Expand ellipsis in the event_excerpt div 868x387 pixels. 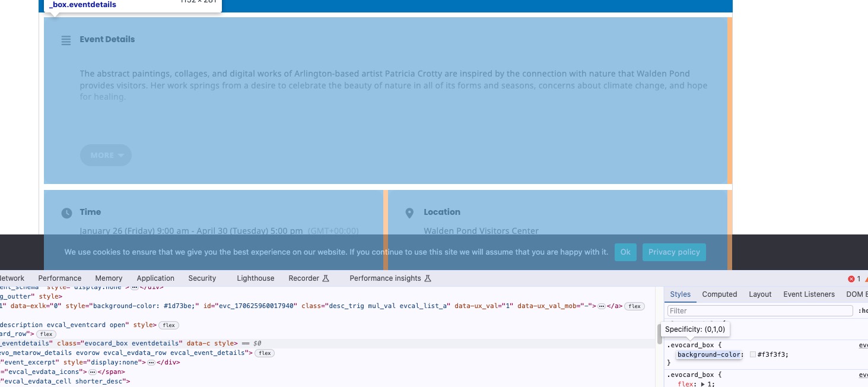pyautogui.click(x=151, y=362)
